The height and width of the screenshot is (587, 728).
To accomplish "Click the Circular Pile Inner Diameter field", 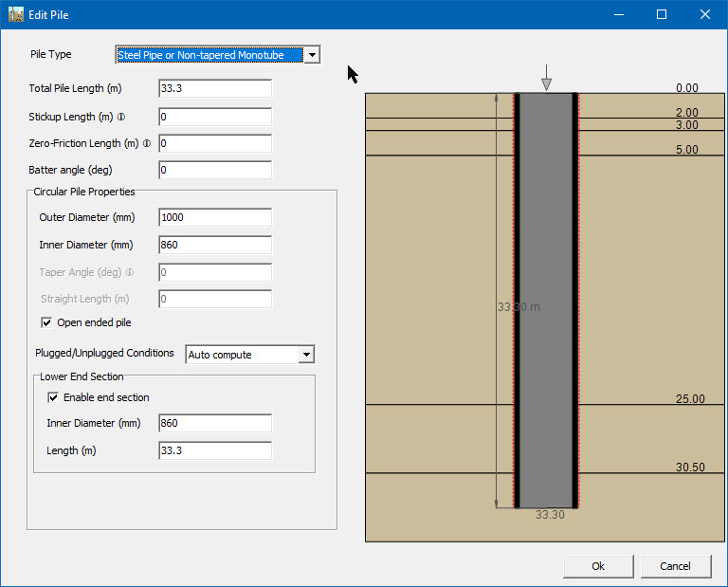I will pos(215,245).
